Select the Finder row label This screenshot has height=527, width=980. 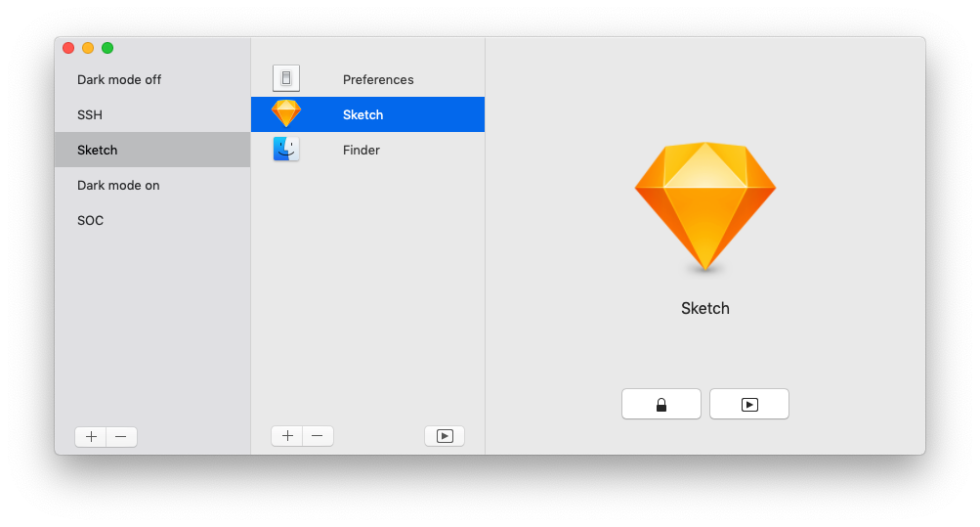[362, 150]
